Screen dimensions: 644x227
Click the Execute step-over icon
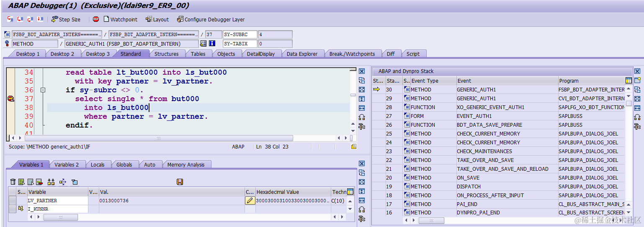(20, 19)
